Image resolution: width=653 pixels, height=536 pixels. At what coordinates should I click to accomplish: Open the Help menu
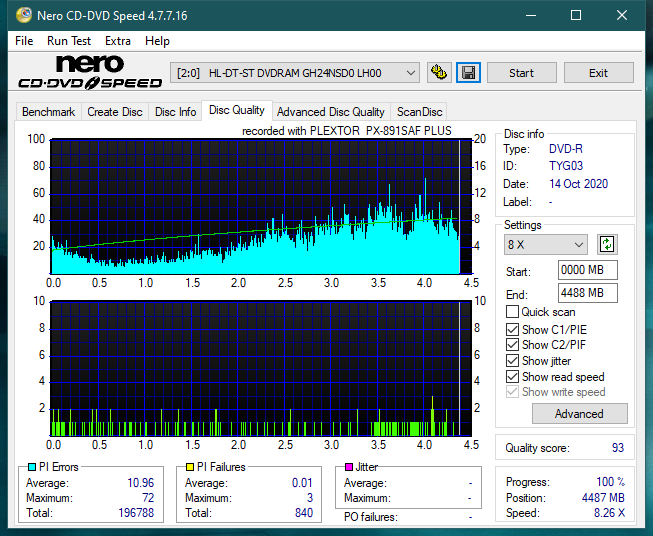[x=157, y=41]
